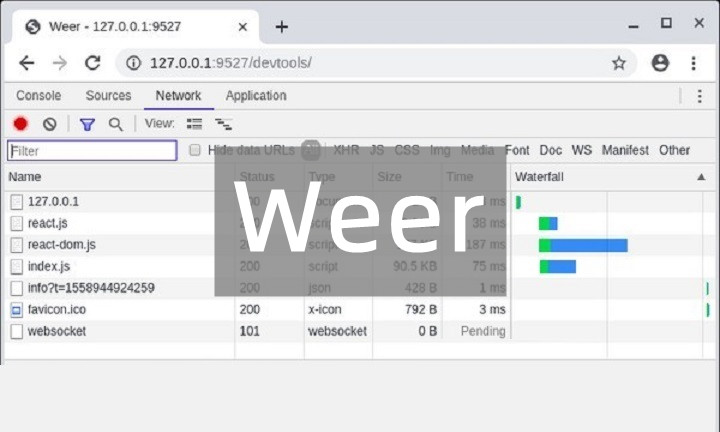Click the Pending time cell
The width and height of the screenshot is (720, 432).
483,331
